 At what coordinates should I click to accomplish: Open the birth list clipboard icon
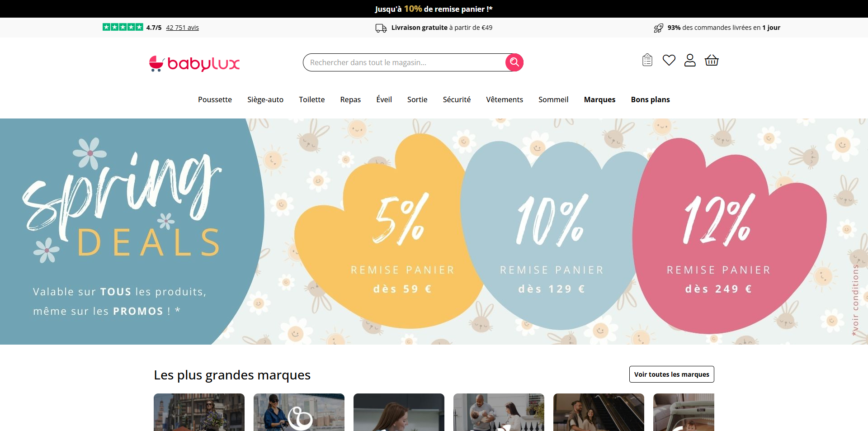point(647,60)
